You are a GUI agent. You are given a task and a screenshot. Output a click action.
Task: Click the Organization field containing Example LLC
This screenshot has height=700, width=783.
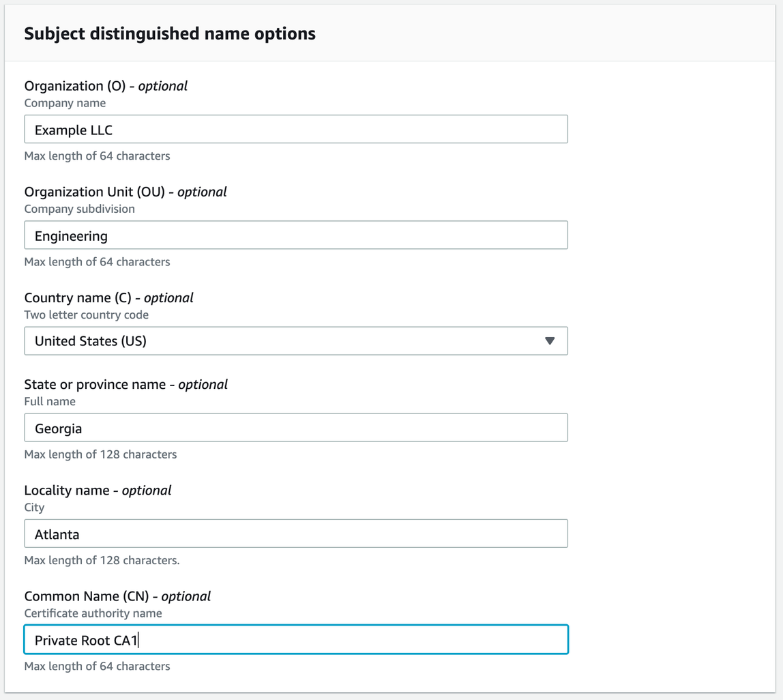[x=295, y=130]
